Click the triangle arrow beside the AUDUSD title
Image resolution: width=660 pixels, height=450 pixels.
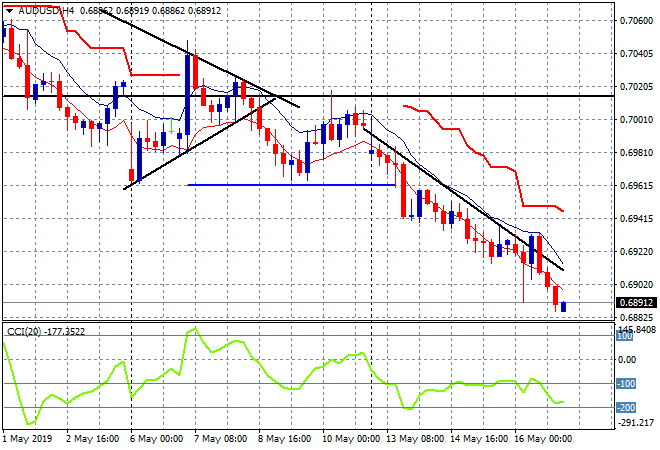click(9, 11)
